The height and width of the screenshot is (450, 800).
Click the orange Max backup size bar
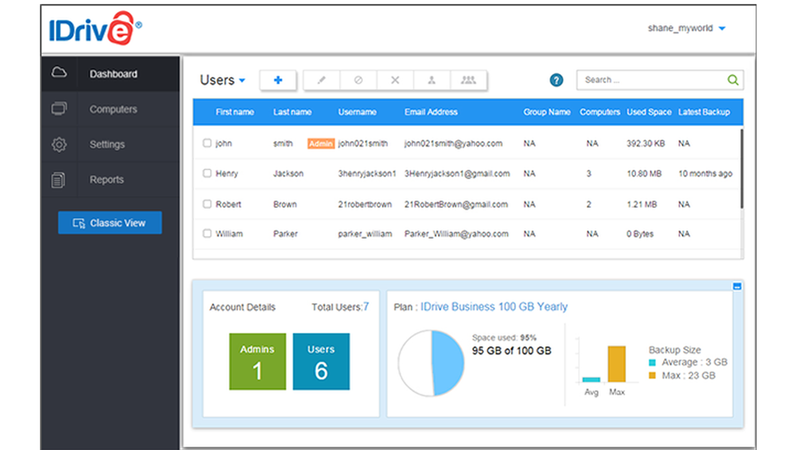click(616, 364)
